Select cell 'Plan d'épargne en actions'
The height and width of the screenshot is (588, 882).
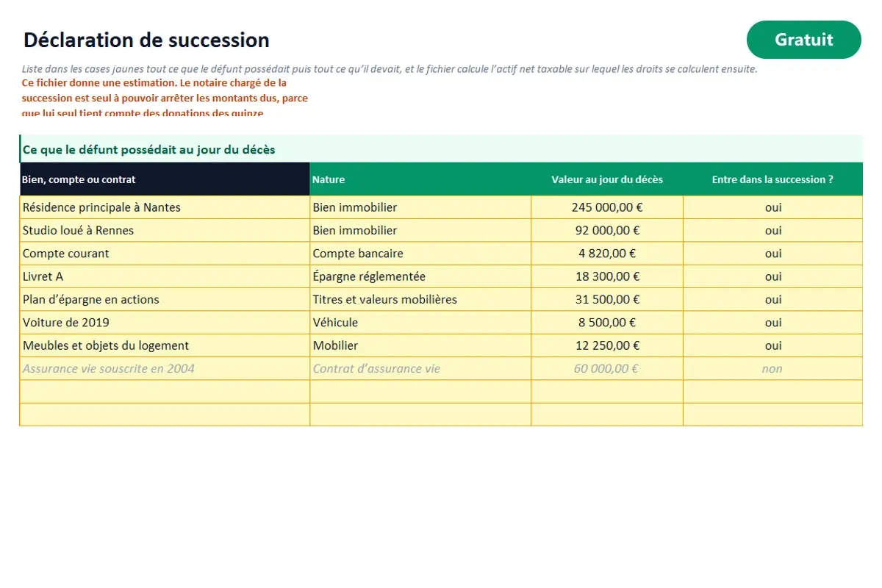tap(165, 299)
